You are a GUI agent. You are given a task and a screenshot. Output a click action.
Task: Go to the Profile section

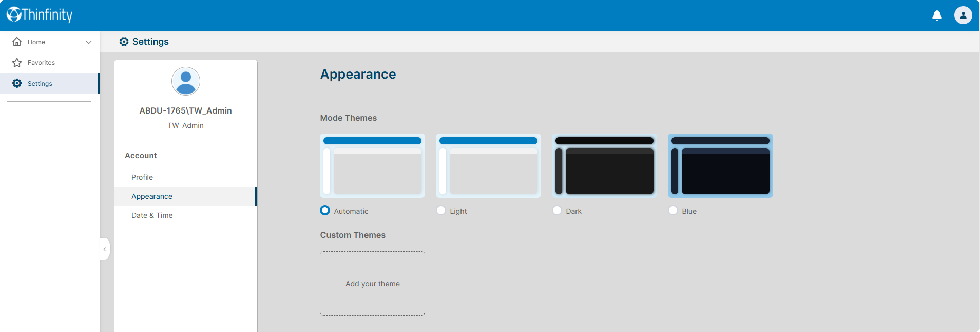[185, 177]
